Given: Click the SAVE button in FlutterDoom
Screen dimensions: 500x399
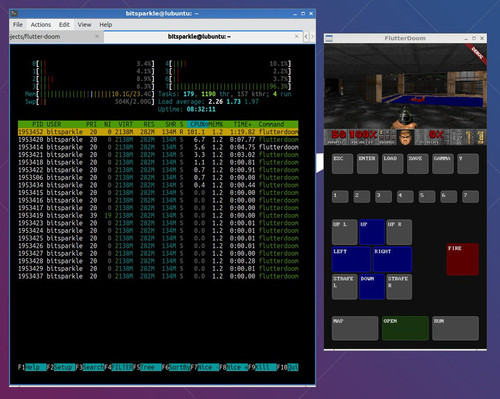Looking at the screenshot, I should 417,163.
